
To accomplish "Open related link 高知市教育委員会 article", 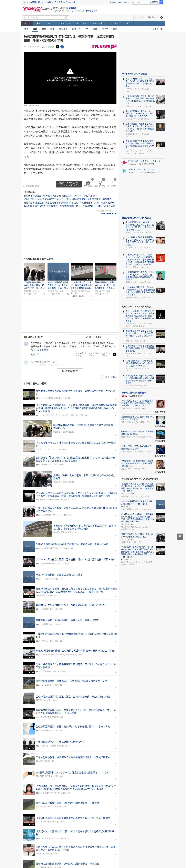I will [x=60, y=195].
